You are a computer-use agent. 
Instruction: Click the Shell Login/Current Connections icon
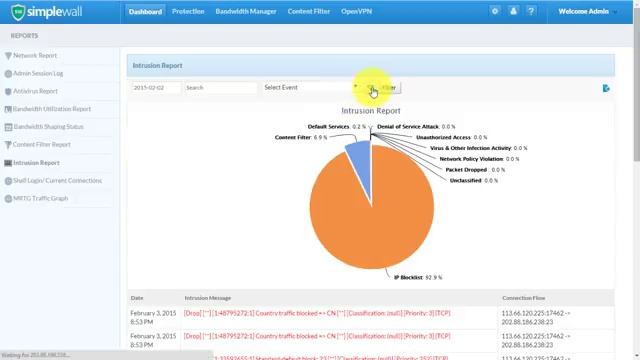coord(8,181)
